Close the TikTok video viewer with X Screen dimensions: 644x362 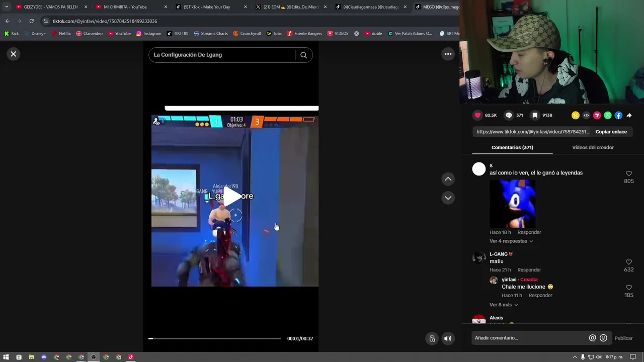(14, 54)
